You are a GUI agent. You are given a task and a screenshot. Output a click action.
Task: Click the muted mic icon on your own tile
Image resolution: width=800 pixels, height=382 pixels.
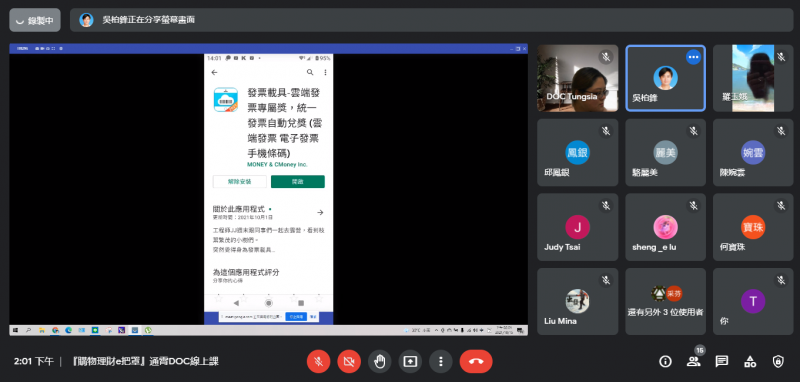pyautogui.click(x=781, y=280)
